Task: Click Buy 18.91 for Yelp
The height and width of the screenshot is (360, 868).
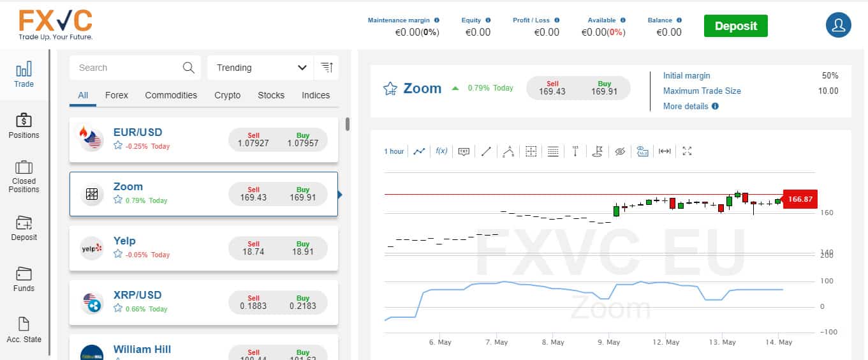Action: [303, 248]
